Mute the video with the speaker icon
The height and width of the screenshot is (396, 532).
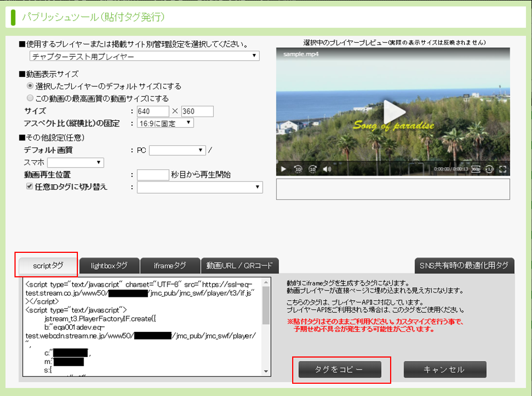pyautogui.click(x=327, y=169)
